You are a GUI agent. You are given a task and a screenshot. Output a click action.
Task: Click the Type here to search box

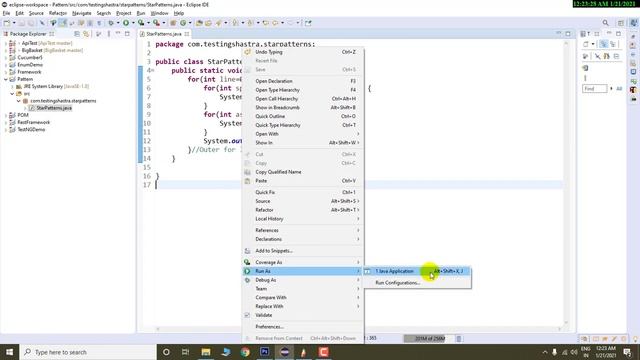(88, 352)
